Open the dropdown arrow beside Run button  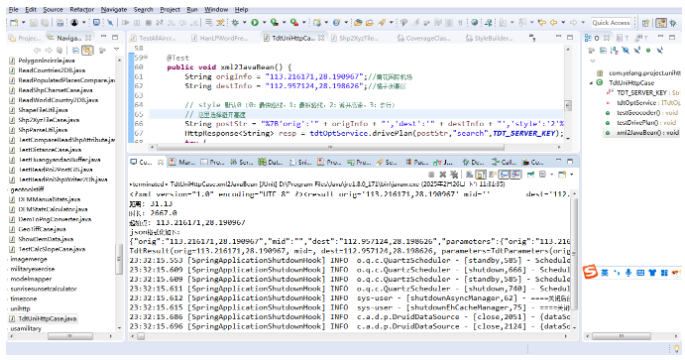click(x=263, y=23)
